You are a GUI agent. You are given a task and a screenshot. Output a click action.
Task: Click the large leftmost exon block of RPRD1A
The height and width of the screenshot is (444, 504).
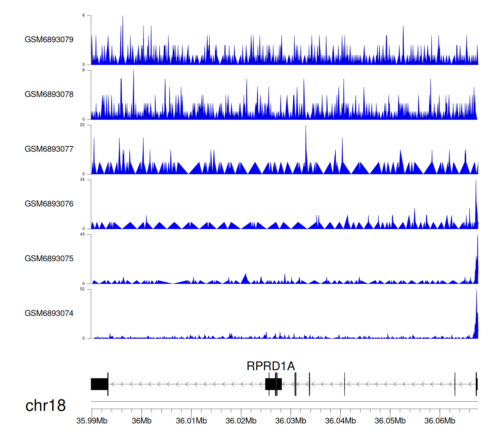click(x=99, y=384)
